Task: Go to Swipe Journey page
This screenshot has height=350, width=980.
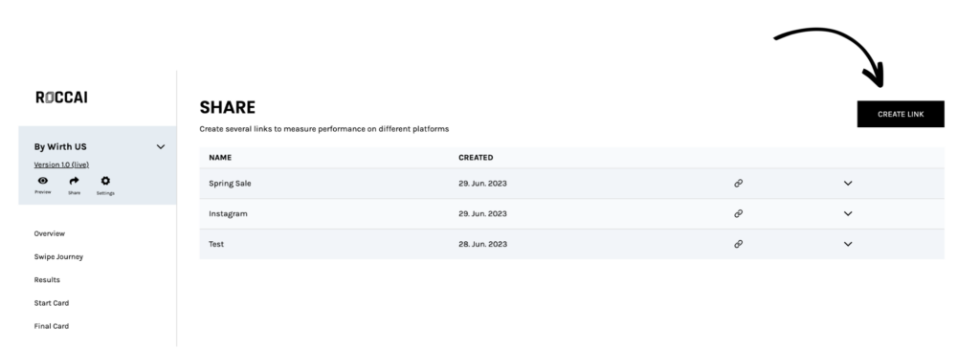Action: point(58,257)
